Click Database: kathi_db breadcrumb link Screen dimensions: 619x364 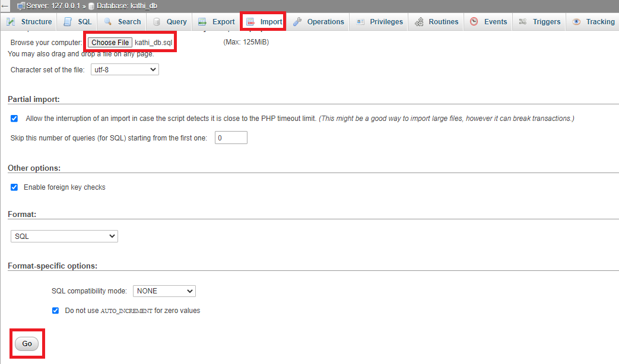tap(127, 6)
